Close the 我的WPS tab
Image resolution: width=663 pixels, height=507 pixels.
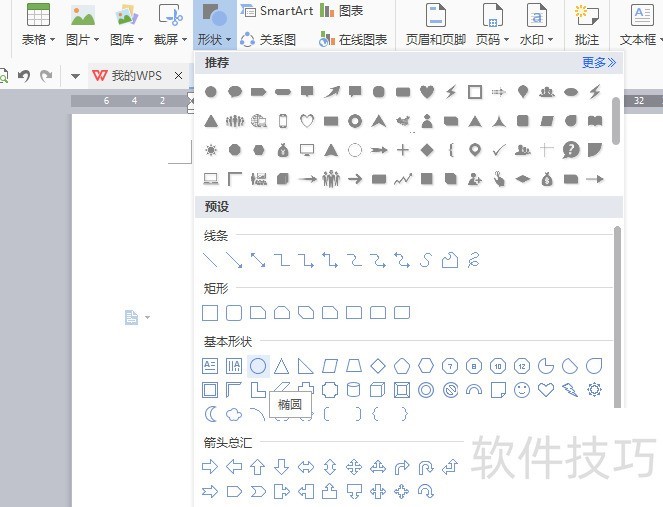pos(178,76)
